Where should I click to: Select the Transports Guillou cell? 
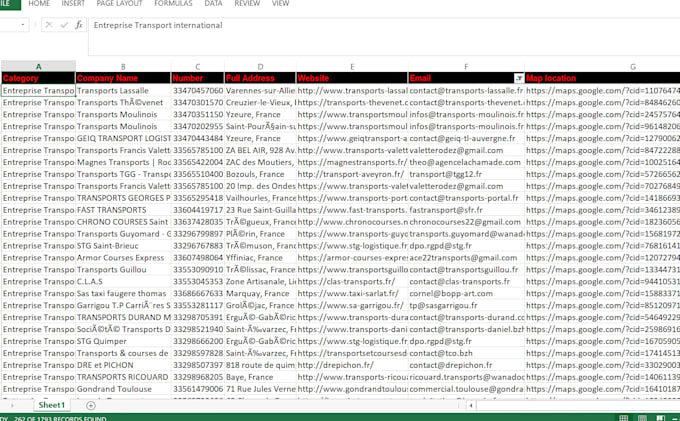tap(123, 270)
